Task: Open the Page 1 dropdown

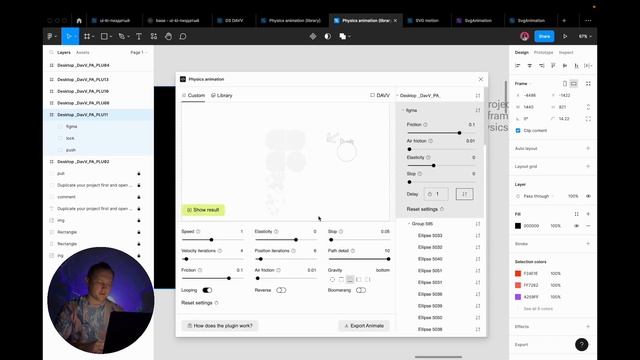Action: pyautogui.click(x=139, y=53)
